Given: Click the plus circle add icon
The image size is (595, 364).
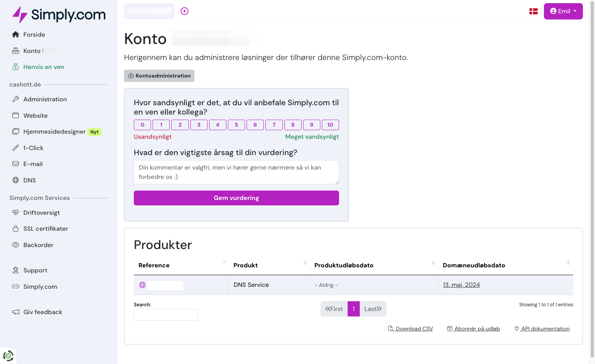Looking at the screenshot, I should pos(185,11).
